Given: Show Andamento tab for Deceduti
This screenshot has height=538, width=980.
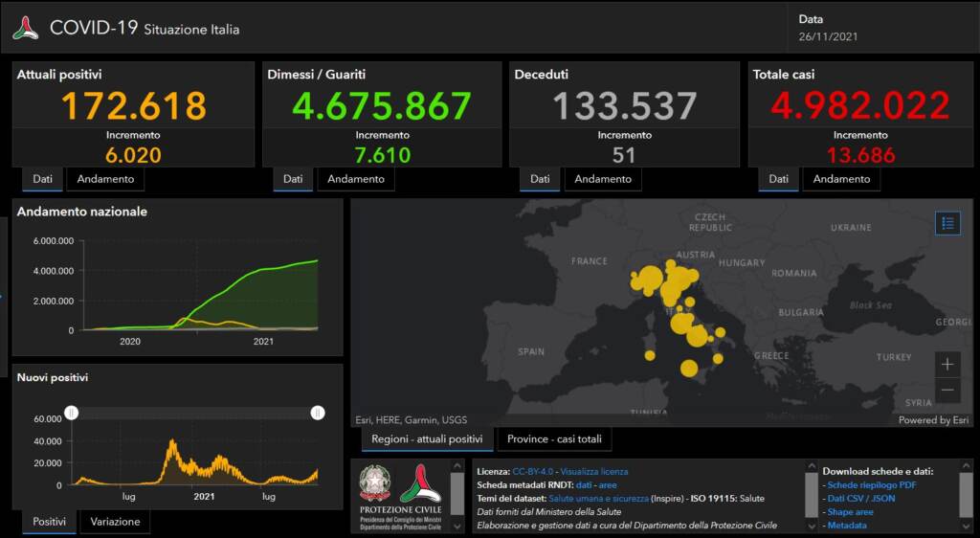Looking at the screenshot, I should click(x=603, y=179).
